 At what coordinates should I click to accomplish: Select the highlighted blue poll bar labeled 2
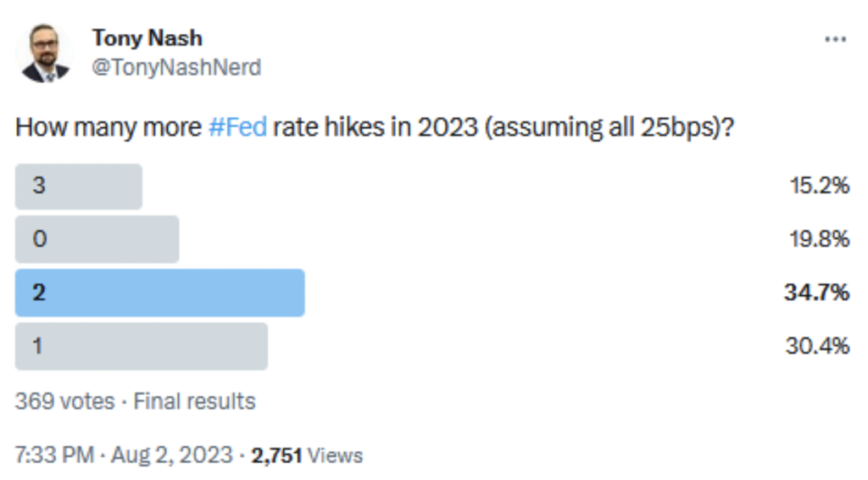coord(159,293)
